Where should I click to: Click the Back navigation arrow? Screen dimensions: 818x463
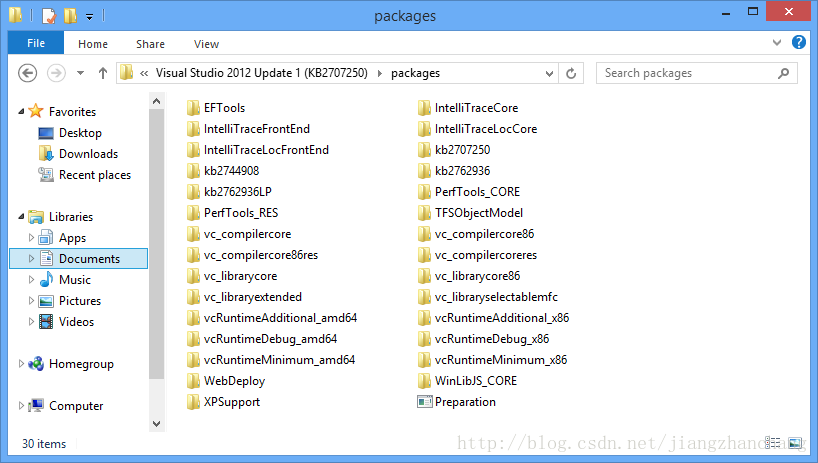pyautogui.click(x=28, y=73)
